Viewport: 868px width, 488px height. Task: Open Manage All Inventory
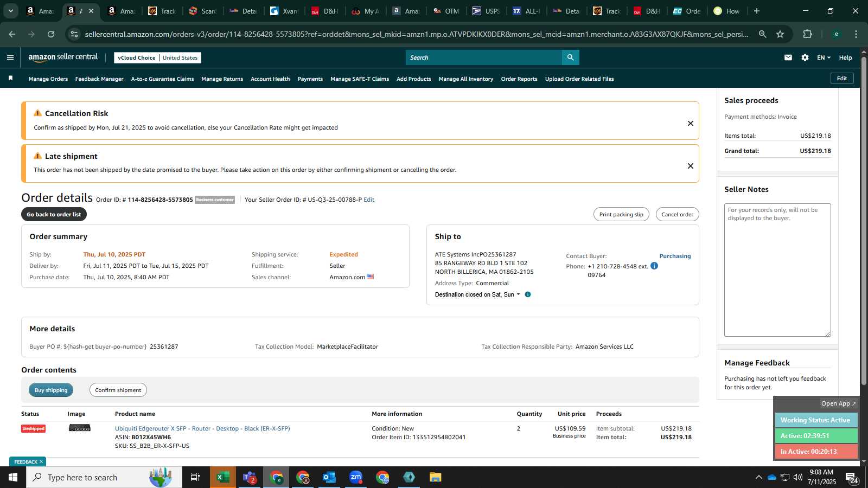466,79
